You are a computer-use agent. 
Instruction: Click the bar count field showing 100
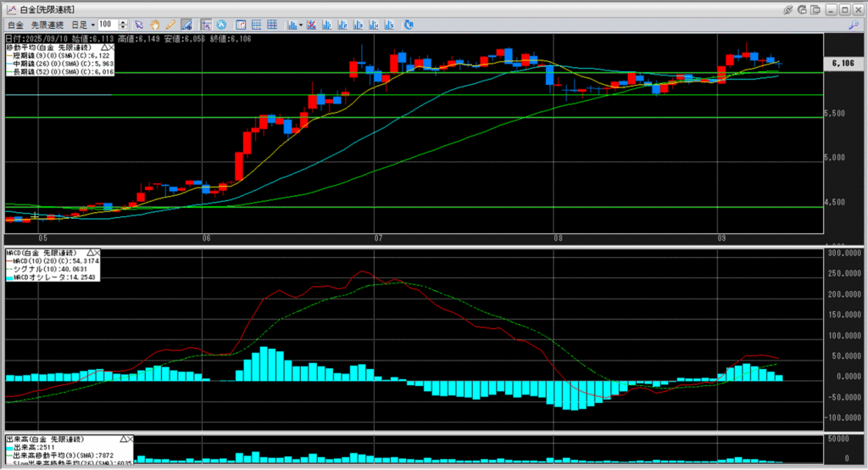108,25
